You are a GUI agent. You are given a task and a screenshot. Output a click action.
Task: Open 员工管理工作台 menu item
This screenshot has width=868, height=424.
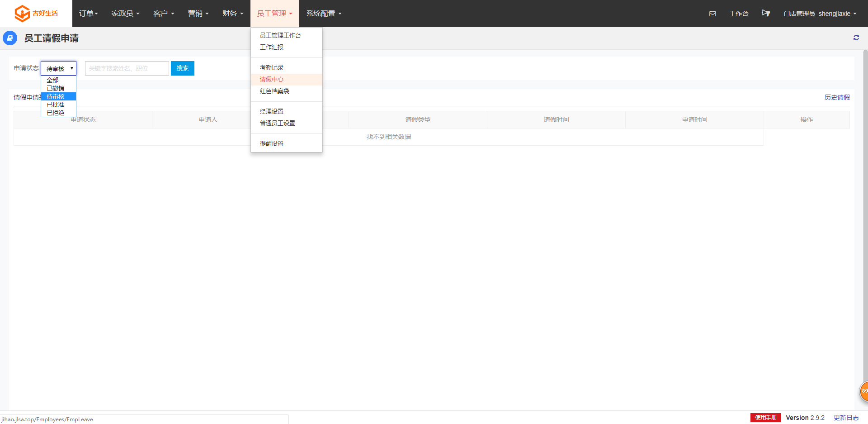point(287,35)
